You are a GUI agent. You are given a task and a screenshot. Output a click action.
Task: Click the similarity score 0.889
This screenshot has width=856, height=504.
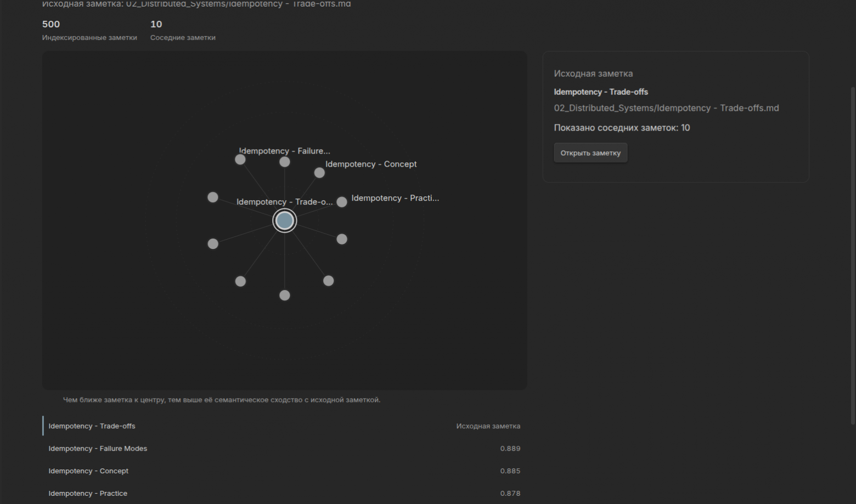(x=510, y=449)
